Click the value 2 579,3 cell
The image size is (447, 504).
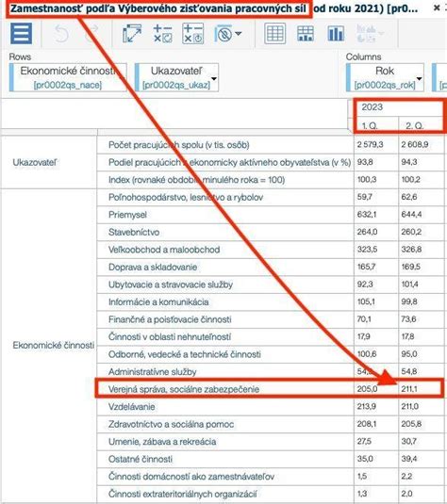pyautogui.click(x=376, y=145)
